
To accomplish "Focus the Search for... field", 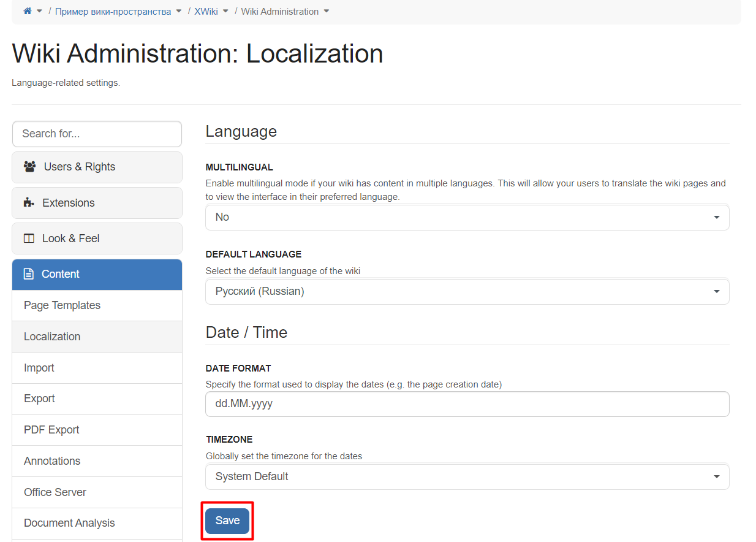I will (97, 134).
